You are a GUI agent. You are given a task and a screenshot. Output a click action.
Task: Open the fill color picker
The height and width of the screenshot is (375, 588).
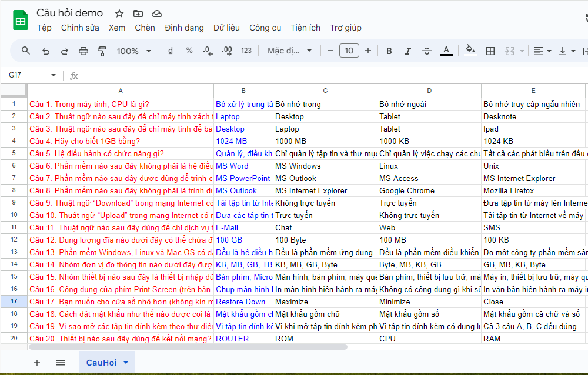pyautogui.click(x=470, y=50)
